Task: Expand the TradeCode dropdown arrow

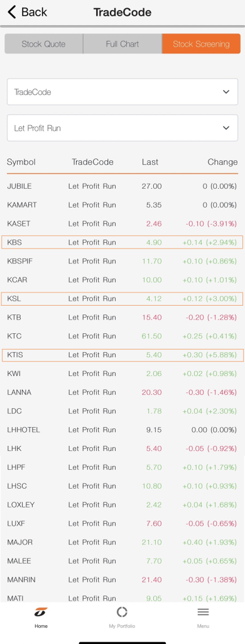Action: click(226, 92)
